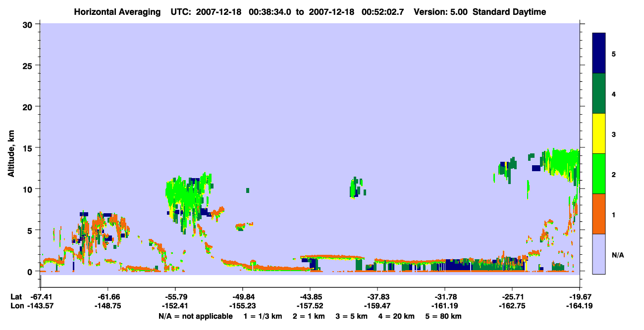Click the '2 = 1 km' legend note
The image size is (644, 330).
[309, 316]
